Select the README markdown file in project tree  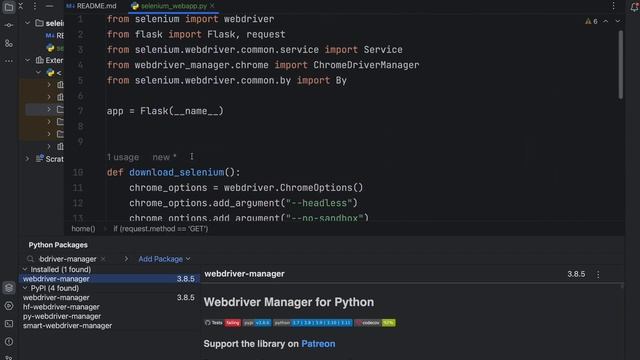55,36
